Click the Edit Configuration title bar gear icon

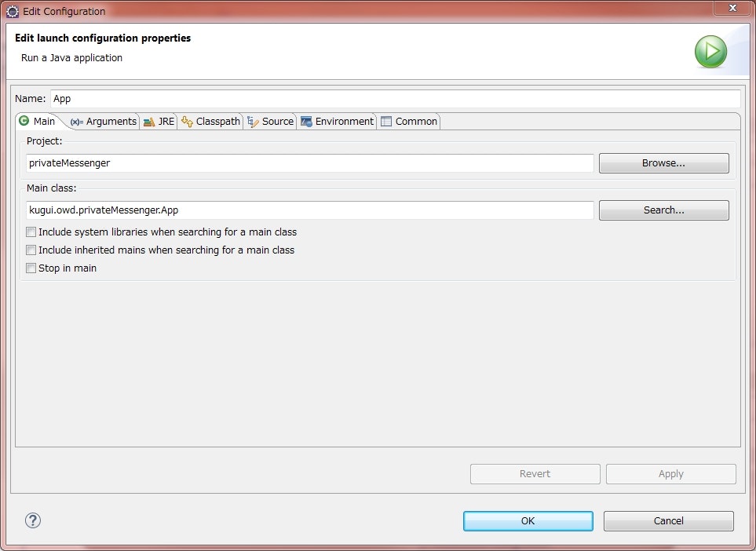point(12,12)
